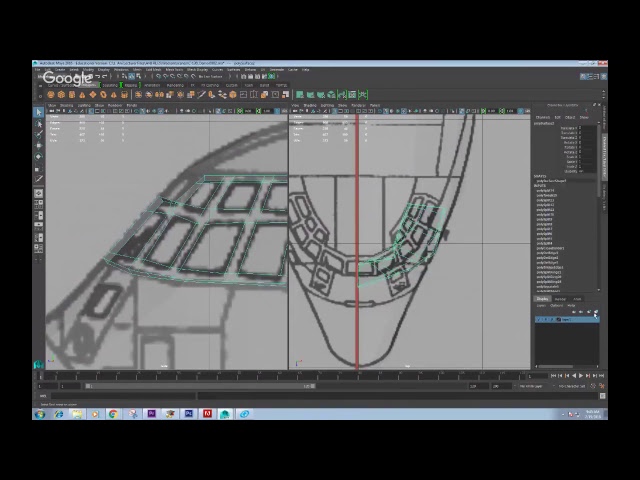This screenshot has height=480, width=640.
Task: Open the Mesh Tools menu
Action: pos(175,70)
